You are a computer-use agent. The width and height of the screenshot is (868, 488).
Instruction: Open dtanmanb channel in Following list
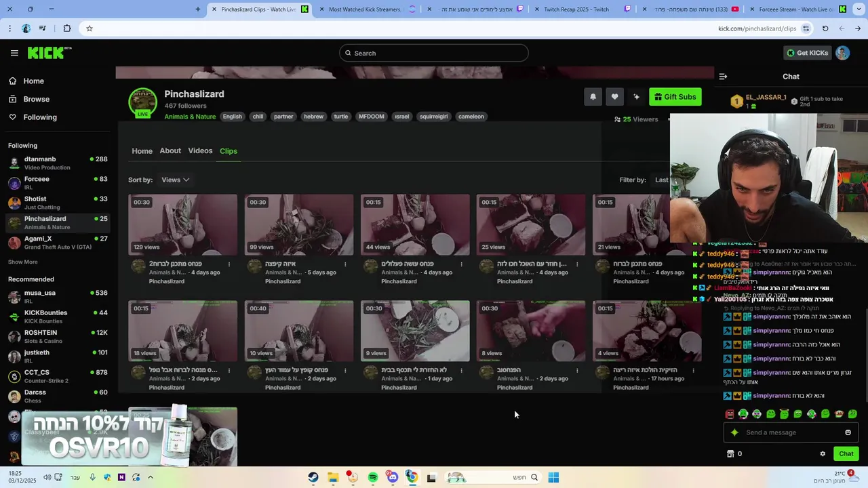pos(58,163)
